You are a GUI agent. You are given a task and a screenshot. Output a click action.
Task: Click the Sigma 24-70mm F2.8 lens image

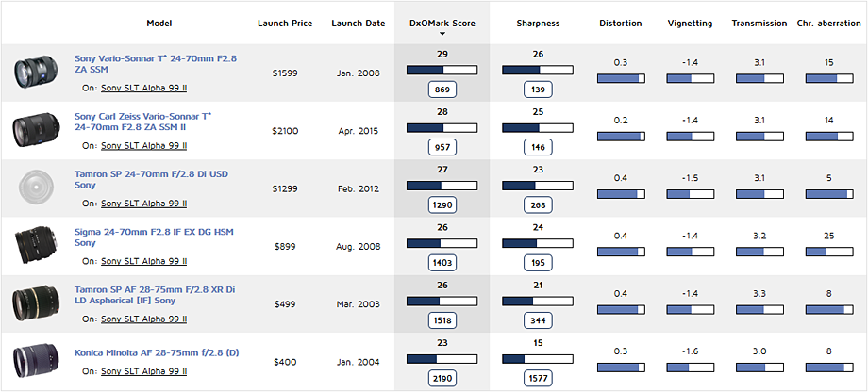tap(34, 246)
